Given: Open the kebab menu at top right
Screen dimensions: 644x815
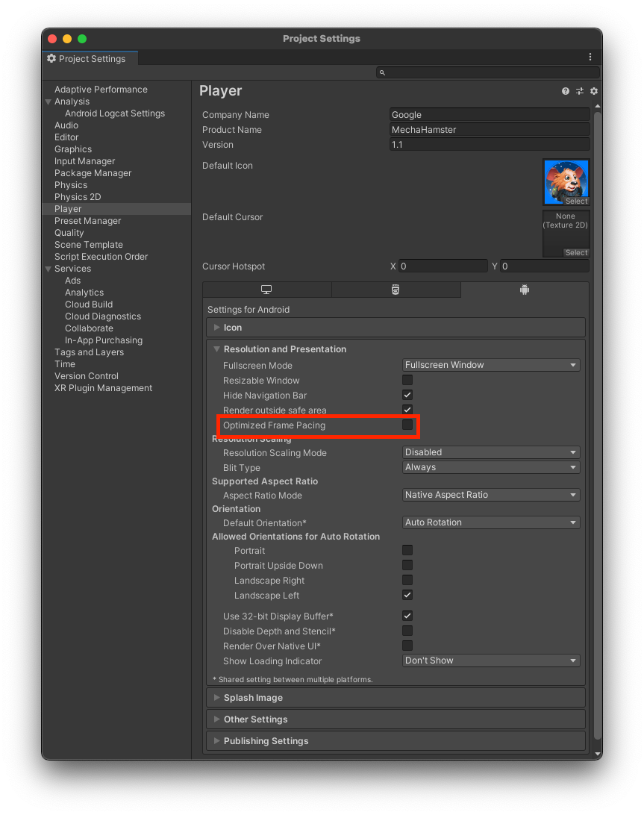Looking at the screenshot, I should 590,57.
